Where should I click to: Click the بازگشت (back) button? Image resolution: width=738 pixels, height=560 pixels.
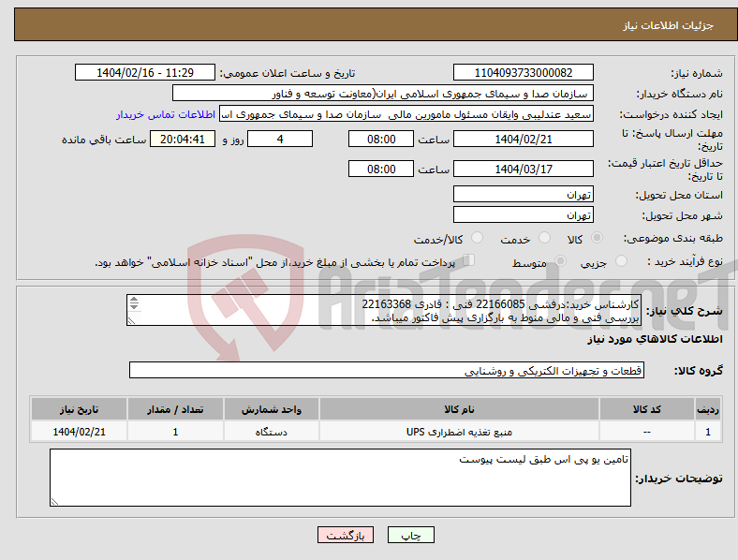(346, 535)
